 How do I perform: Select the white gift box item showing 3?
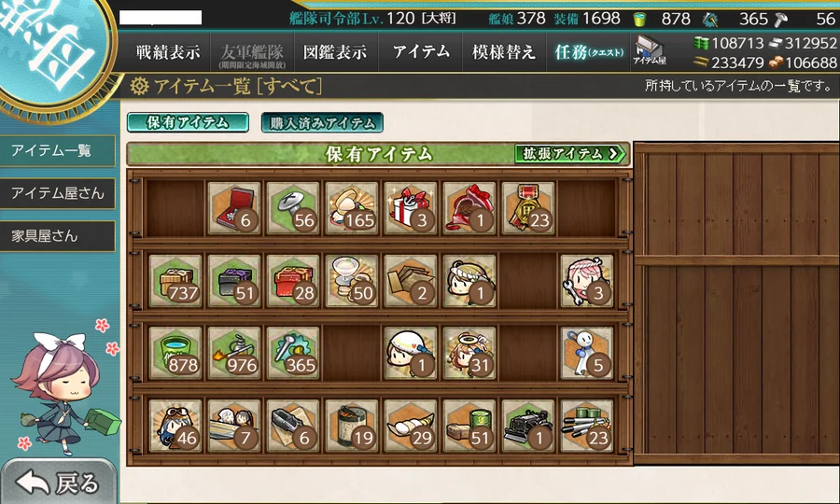[x=411, y=208]
